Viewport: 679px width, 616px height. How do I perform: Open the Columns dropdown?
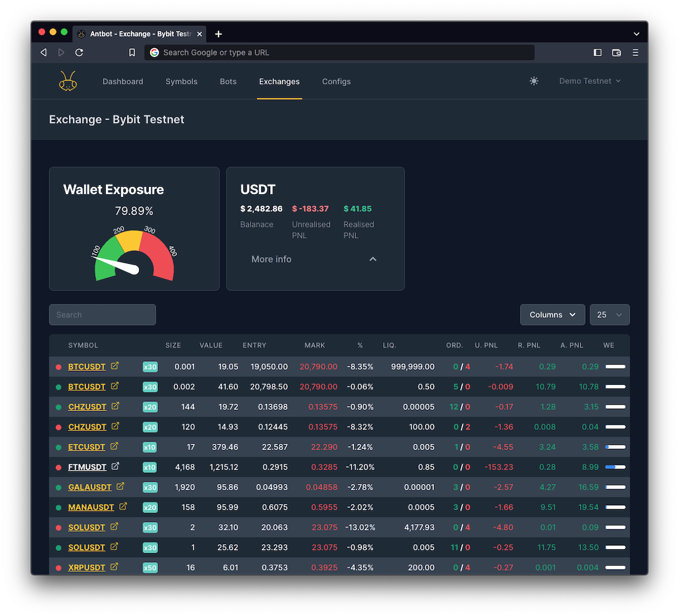point(552,315)
